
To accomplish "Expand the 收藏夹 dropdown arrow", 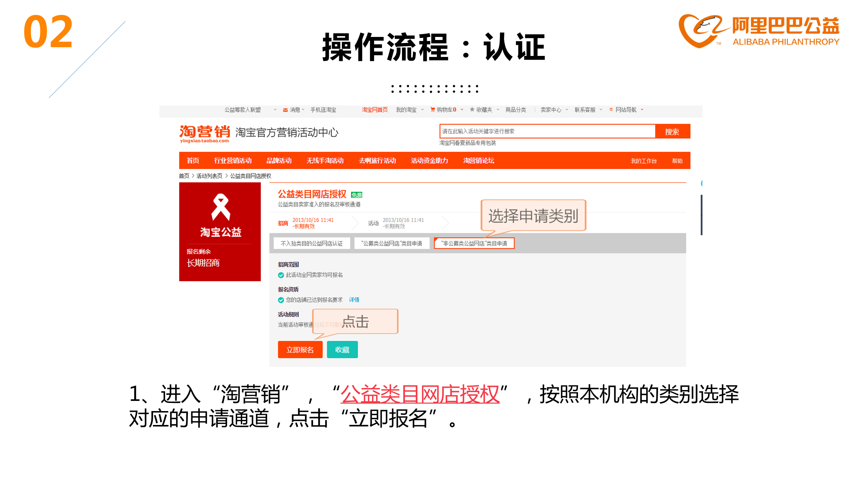I will [x=498, y=110].
